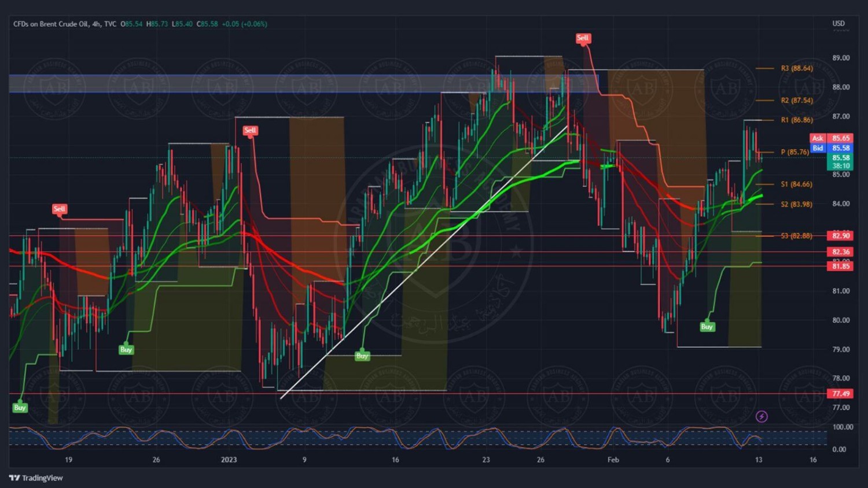868x488 pixels.
Task: Select the S3 (82.88) pivot label
Action: [796, 236]
